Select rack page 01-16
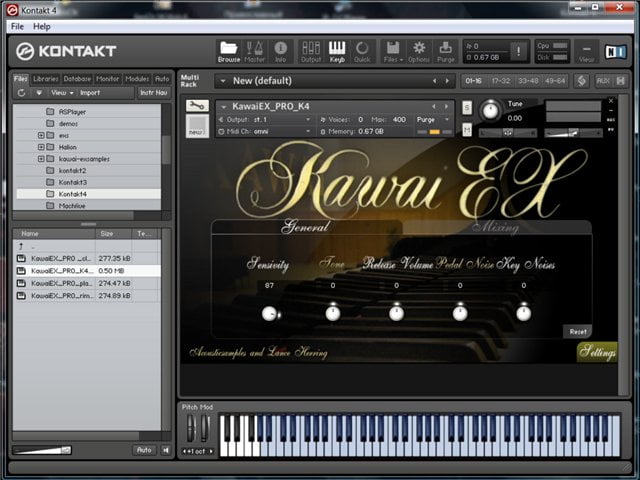Image resolution: width=640 pixels, height=480 pixels. pyautogui.click(x=473, y=81)
